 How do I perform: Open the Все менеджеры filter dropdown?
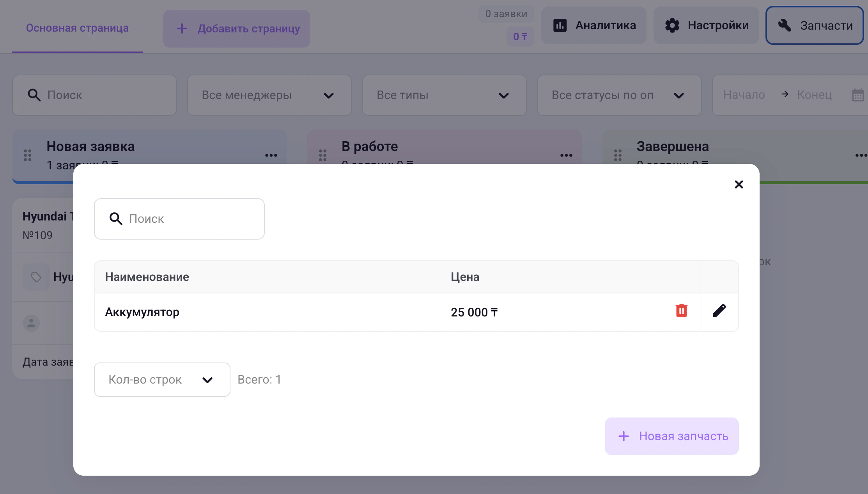269,95
